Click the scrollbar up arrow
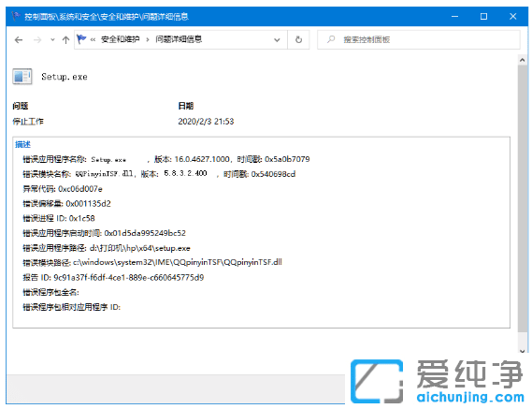Image resolution: width=532 pixels, height=409 pixels. (522, 60)
